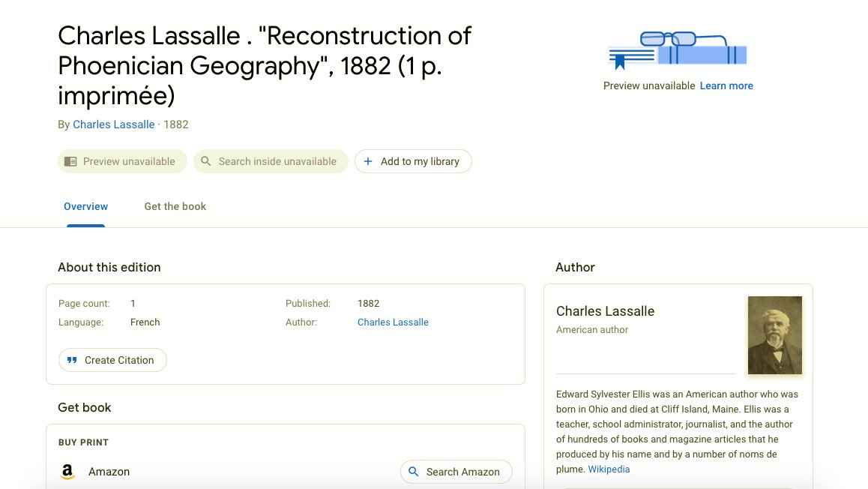Click the author portrait photo
This screenshot has height=489, width=868.
(x=774, y=334)
